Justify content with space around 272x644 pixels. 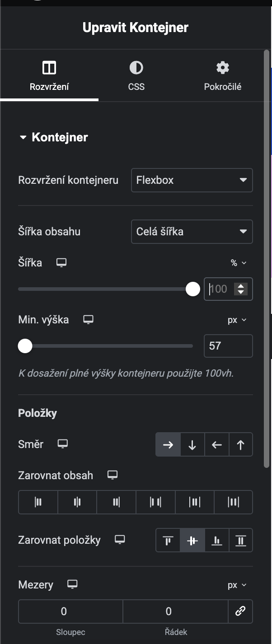click(x=194, y=502)
